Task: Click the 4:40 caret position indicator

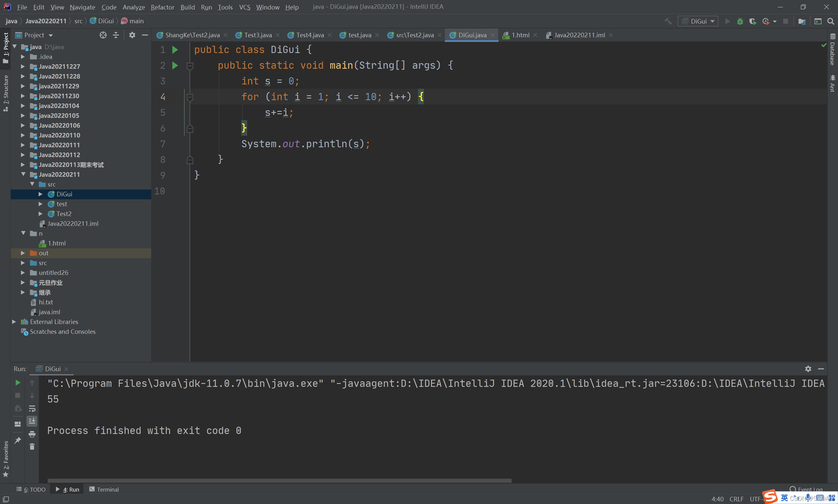Action: point(718,499)
